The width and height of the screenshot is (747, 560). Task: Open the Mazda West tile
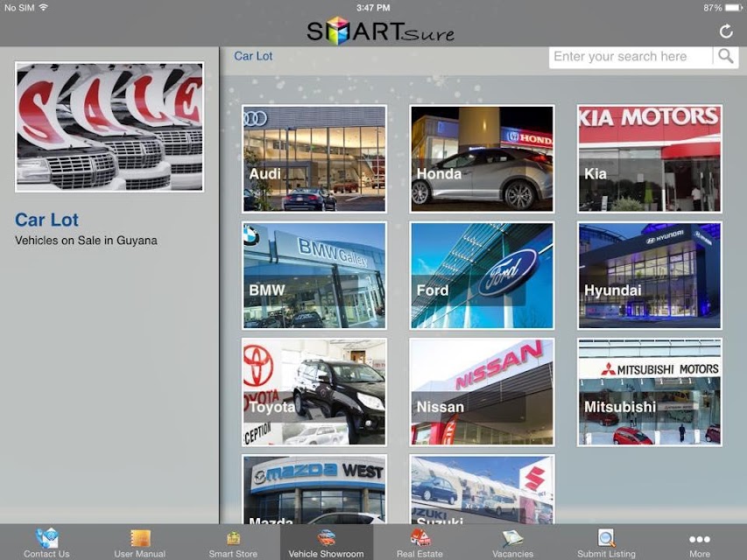pyautogui.click(x=314, y=489)
